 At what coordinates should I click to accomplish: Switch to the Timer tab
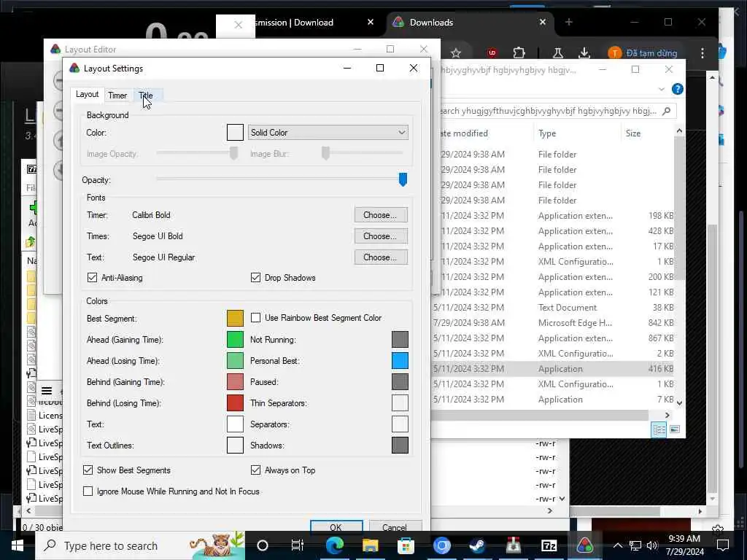pyautogui.click(x=117, y=96)
